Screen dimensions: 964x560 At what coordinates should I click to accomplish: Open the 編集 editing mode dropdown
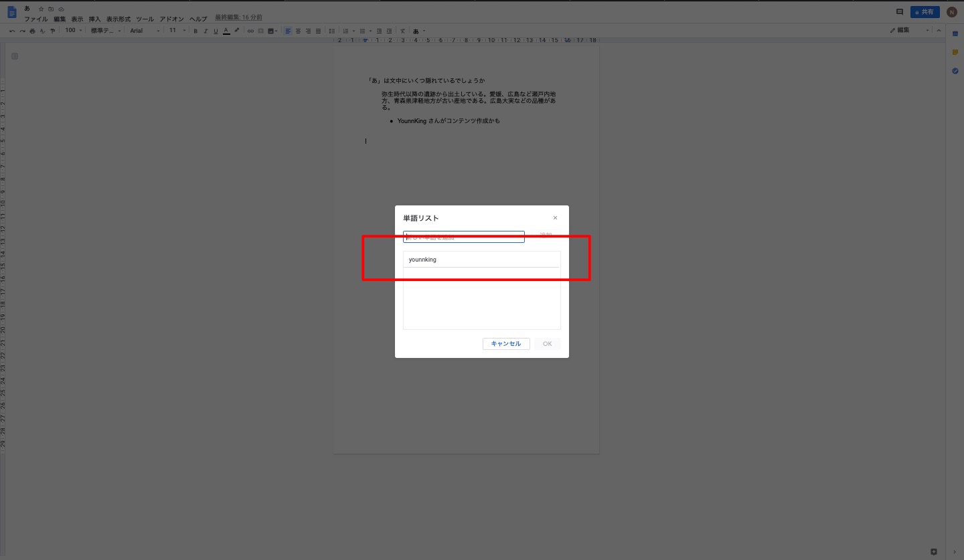point(909,31)
